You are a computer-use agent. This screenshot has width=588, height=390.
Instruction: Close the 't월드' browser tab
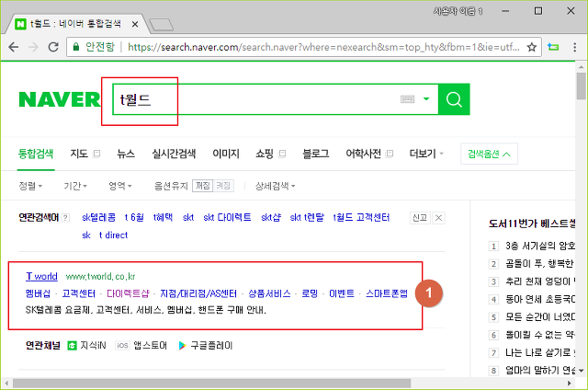[135, 25]
